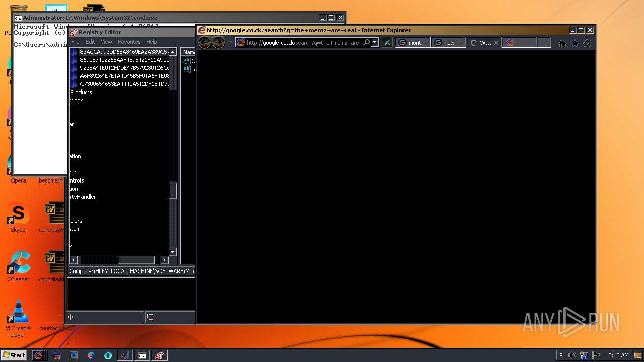Click the Internet Explorer address bar URL
The image size is (644, 362).
coord(303,43)
